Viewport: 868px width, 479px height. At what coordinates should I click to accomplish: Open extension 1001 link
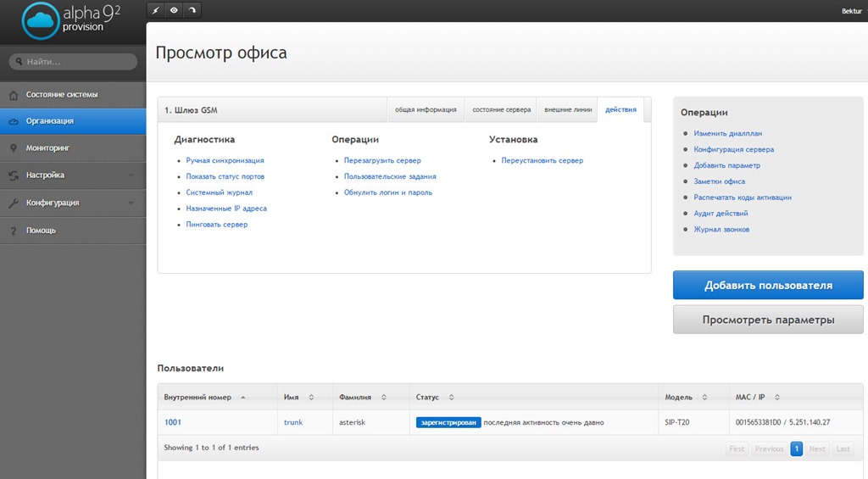[173, 422]
